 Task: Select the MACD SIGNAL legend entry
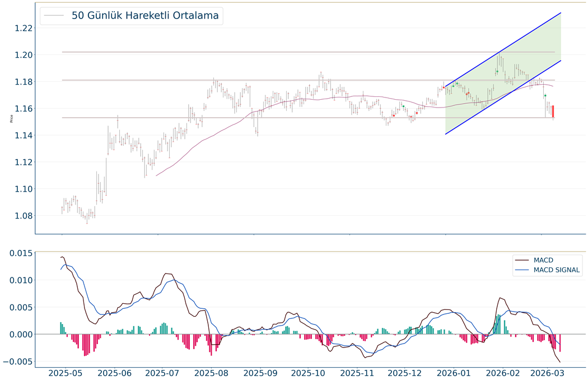tap(557, 270)
